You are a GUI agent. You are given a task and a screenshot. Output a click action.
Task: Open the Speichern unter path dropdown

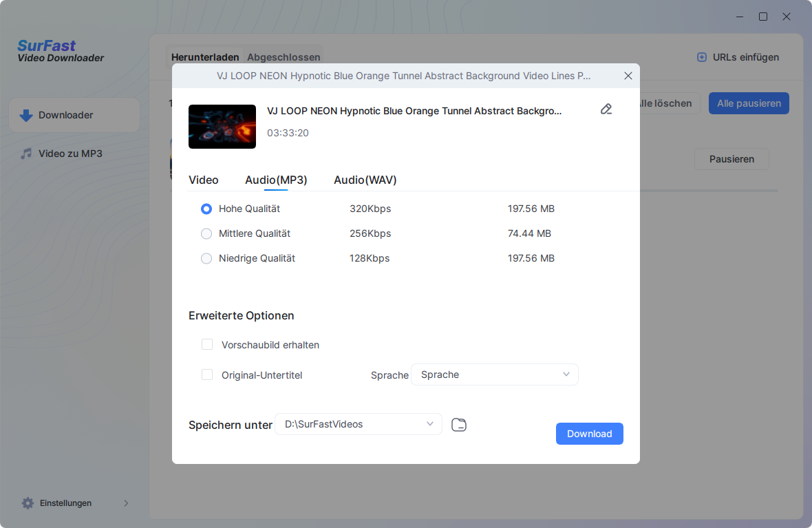click(x=358, y=424)
